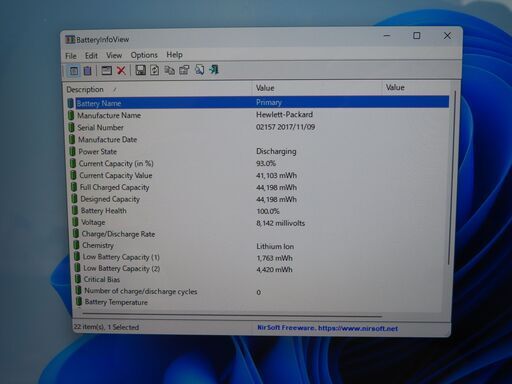The height and width of the screenshot is (384, 512).
Task: Select the Show Battery Information toolbar icon
Action: click(74, 71)
